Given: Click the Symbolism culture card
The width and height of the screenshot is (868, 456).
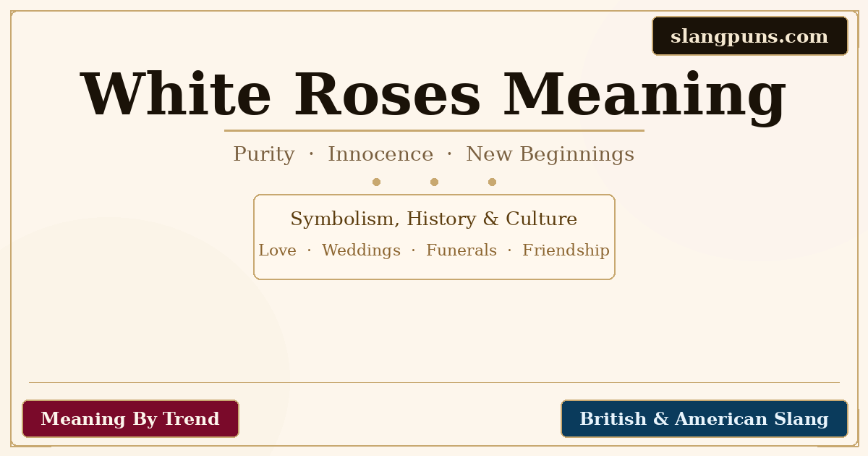Looking at the screenshot, I should [434, 237].
